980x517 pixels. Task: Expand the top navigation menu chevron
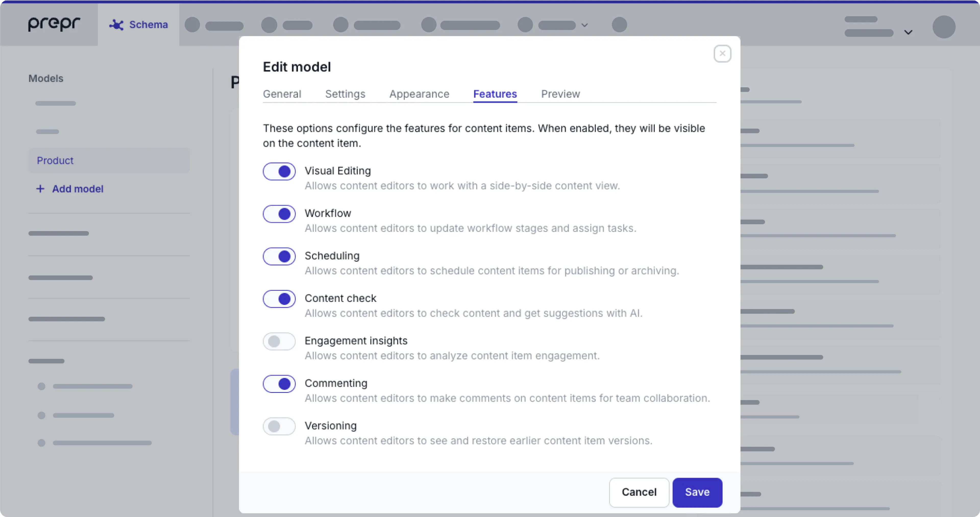coord(585,25)
